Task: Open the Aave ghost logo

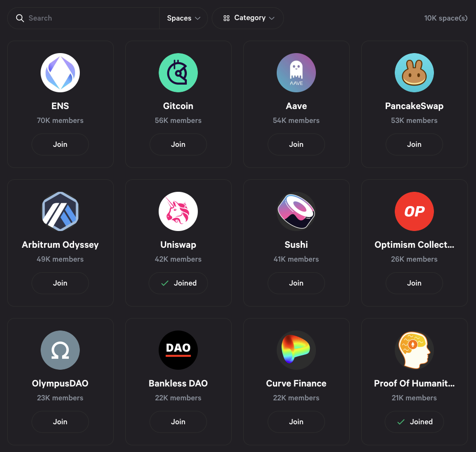Action: 296,73
